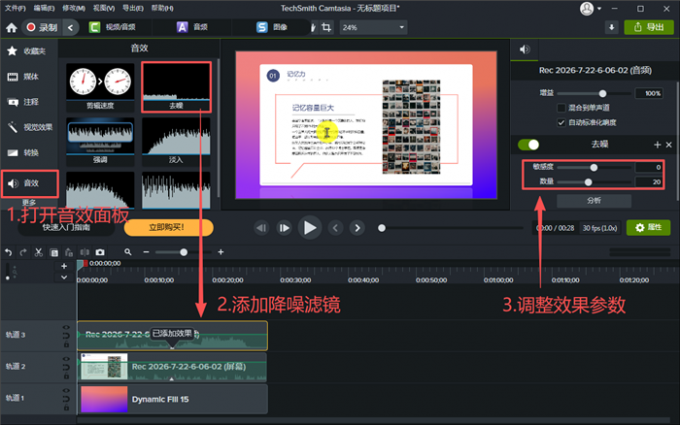Click the paste icon on timeline toolbar
Viewport: 680px width, 425px height.
[x=69, y=252]
